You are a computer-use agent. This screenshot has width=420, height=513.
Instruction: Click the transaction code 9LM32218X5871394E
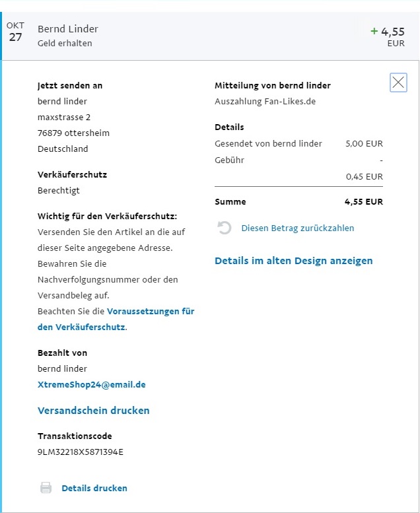pyautogui.click(x=81, y=452)
